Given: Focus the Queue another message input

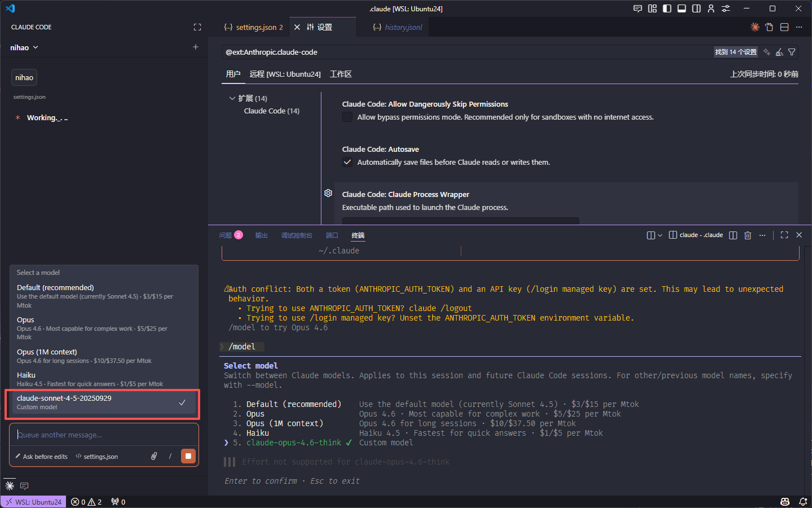Looking at the screenshot, I should coord(104,435).
